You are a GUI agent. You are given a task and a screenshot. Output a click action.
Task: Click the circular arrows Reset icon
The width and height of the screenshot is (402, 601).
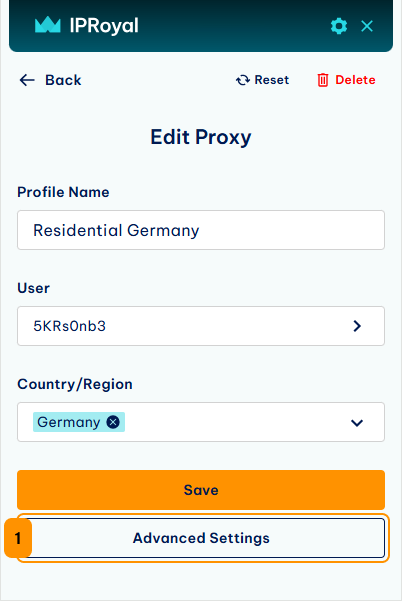click(243, 80)
